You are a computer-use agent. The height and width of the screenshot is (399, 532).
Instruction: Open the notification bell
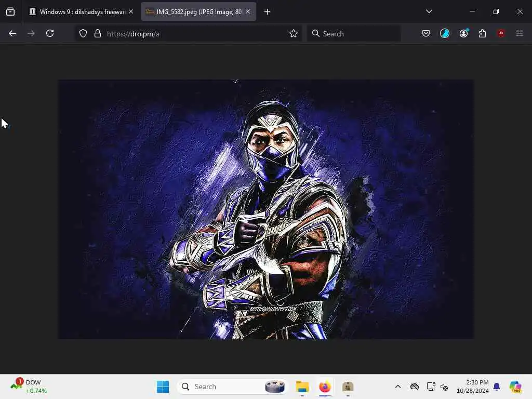[497, 387]
